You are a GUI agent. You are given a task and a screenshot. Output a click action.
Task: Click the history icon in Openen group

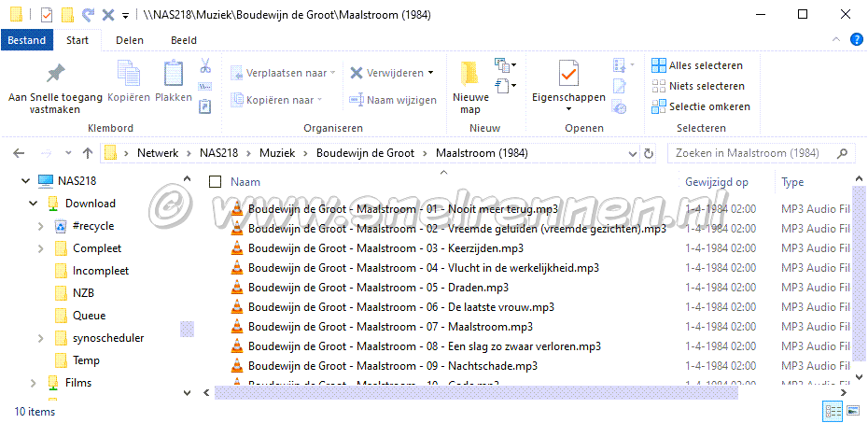tap(620, 107)
